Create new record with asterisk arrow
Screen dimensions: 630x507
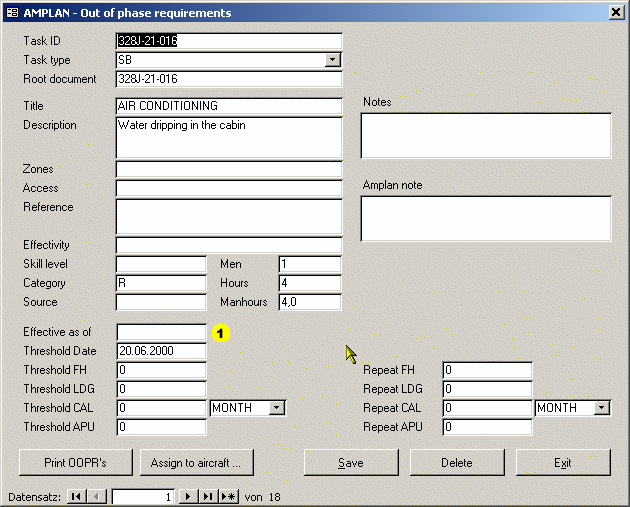[228, 496]
